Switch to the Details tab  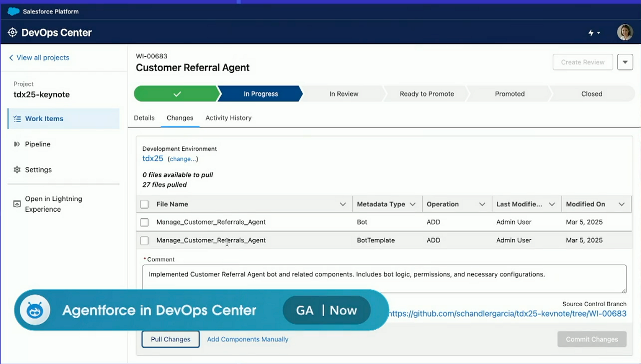(144, 118)
